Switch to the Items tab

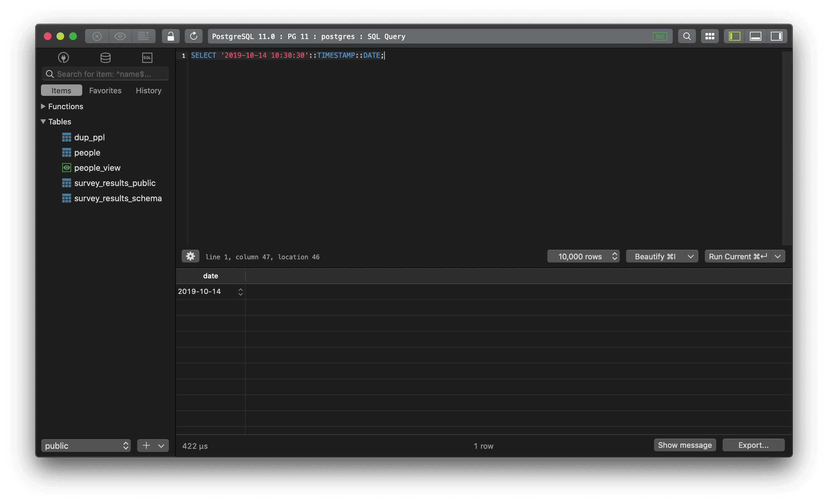(62, 90)
